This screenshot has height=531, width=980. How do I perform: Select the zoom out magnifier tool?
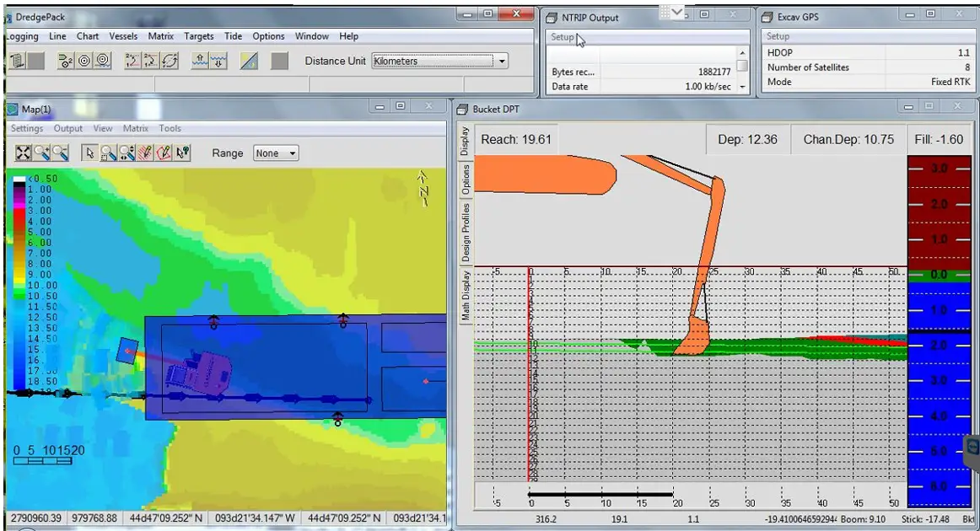61,153
